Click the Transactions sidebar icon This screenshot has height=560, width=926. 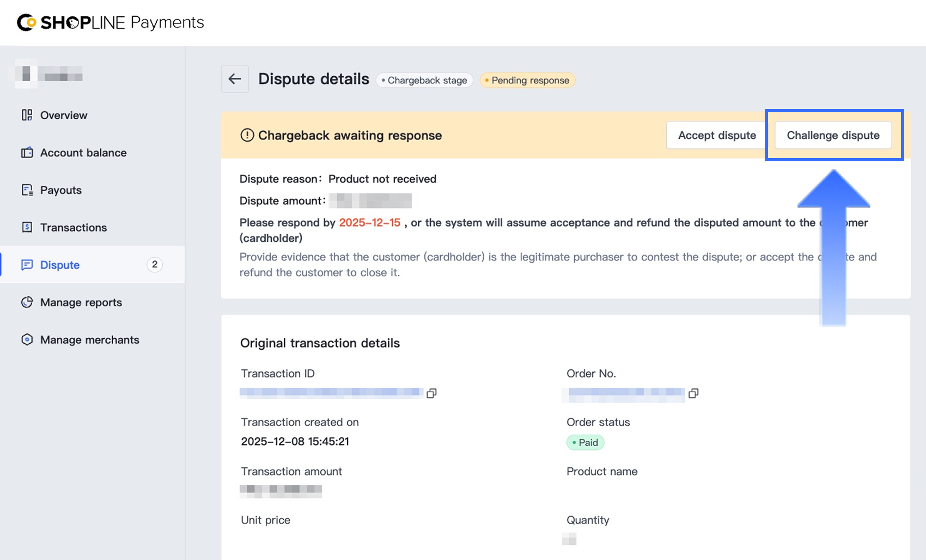[27, 227]
